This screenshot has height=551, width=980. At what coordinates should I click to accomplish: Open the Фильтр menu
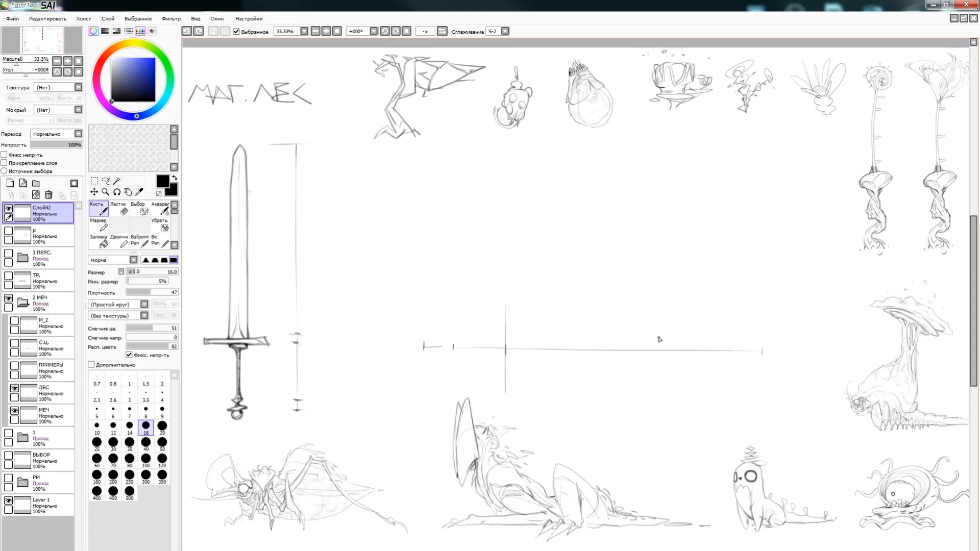(x=171, y=18)
